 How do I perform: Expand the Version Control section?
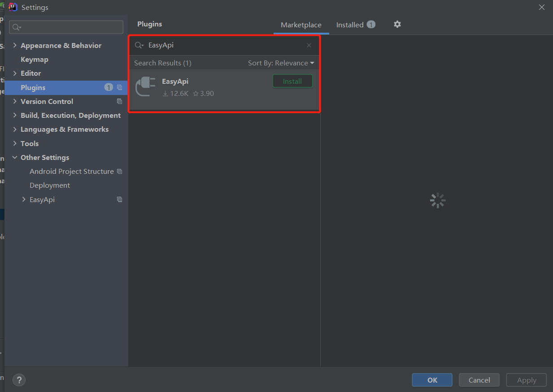(x=15, y=101)
